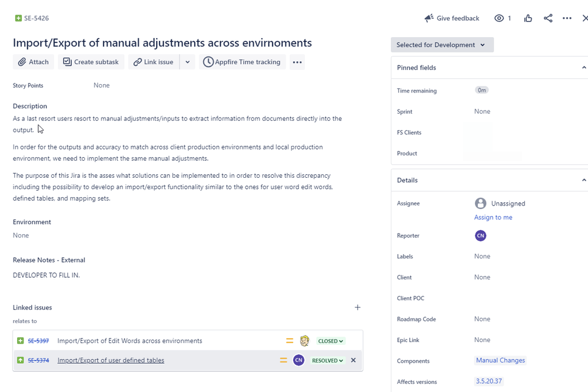This screenshot has width=588, height=392.
Task: Click the Attach paperclip button
Action: 34,62
